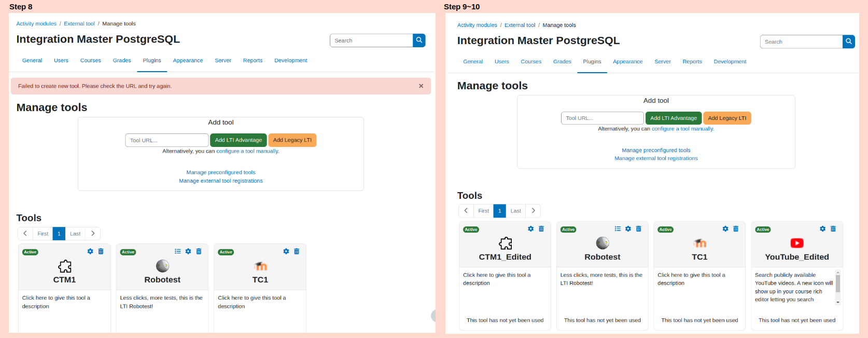Open settings gear on Robotest card in Step 8
868x338 pixels.
point(188,251)
